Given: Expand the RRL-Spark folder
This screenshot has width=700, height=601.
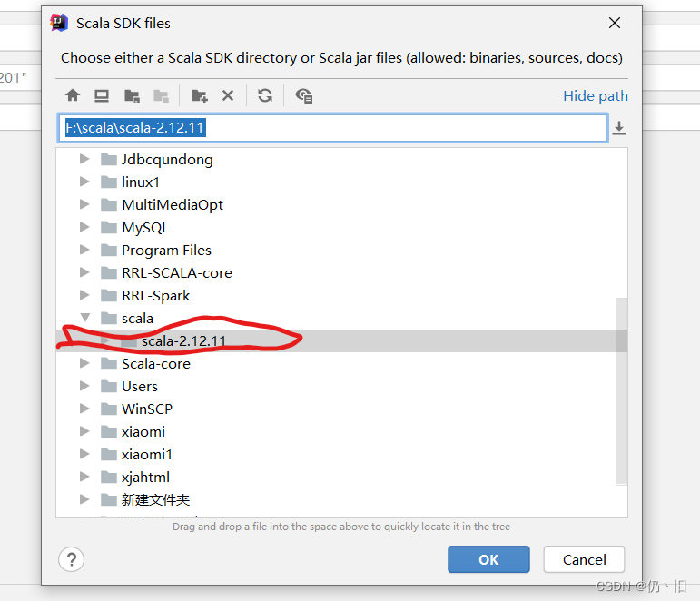Looking at the screenshot, I should pyautogui.click(x=84, y=295).
